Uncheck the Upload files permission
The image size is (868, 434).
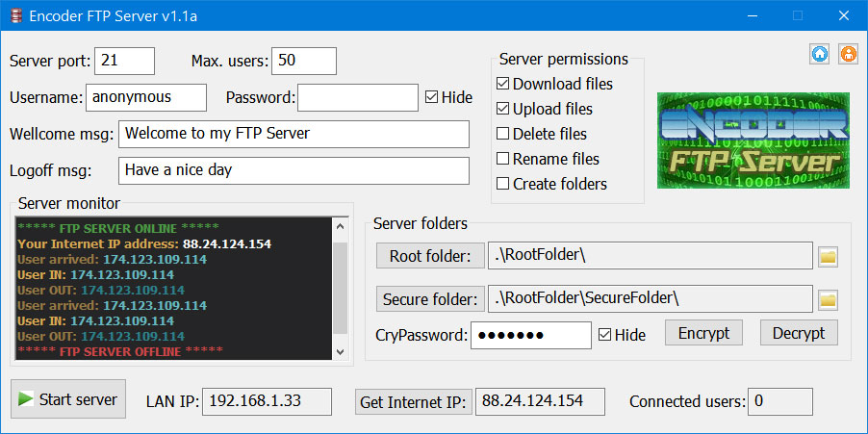click(x=502, y=109)
